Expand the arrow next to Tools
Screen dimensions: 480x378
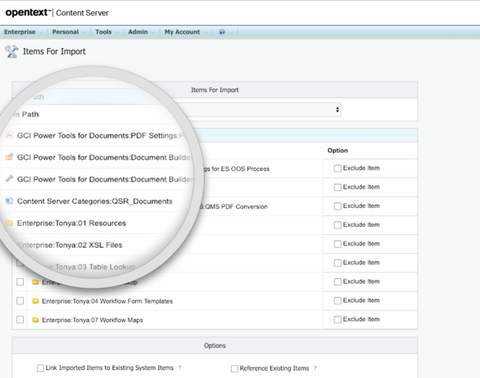(x=117, y=32)
